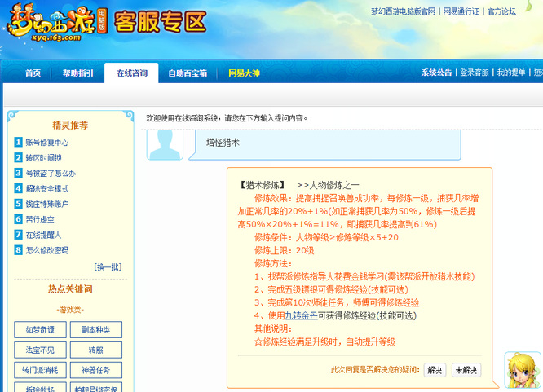The image size is (543, 392).
Task: Open the 帮助指引 tab
Action: coord(78,73)
